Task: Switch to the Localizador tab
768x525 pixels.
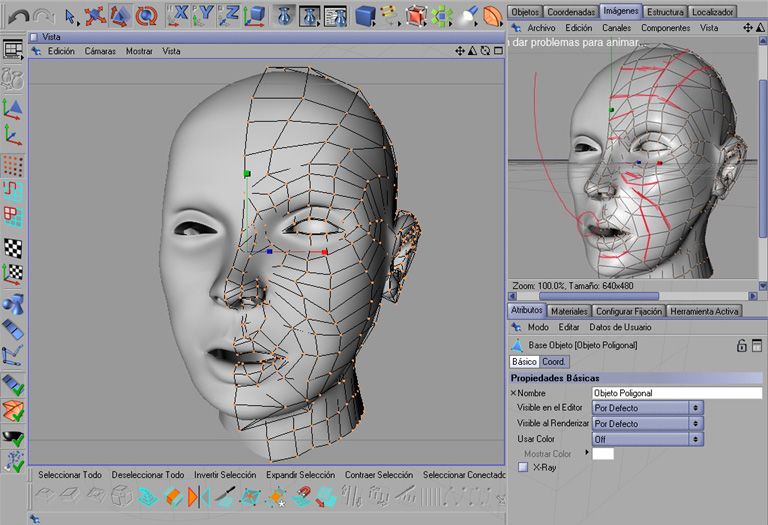Action: pyautogui.click(x=712, y=12)
